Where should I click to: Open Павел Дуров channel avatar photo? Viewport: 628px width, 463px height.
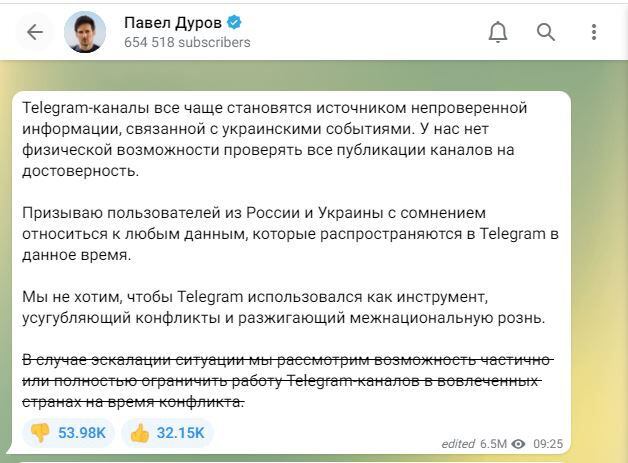[x=84, y=32]
